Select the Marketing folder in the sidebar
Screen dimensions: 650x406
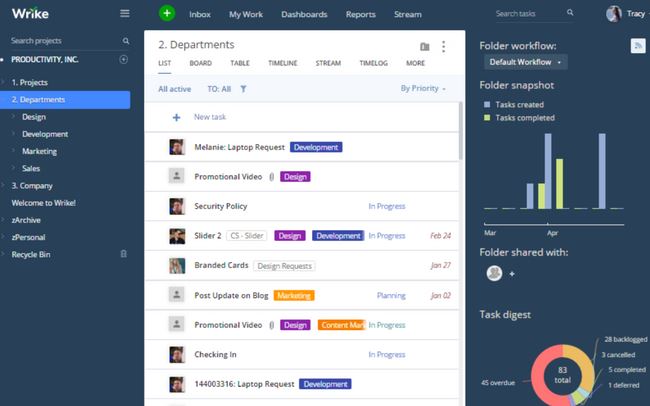[39, 151]
